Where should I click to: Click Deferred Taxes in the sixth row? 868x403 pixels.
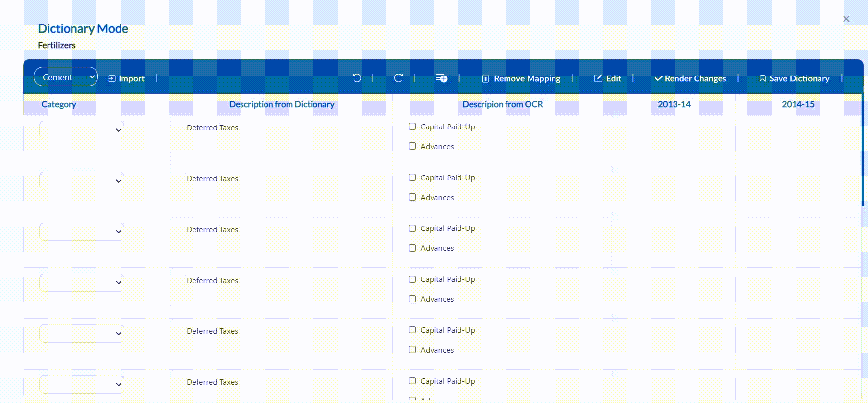coord(212,382)
